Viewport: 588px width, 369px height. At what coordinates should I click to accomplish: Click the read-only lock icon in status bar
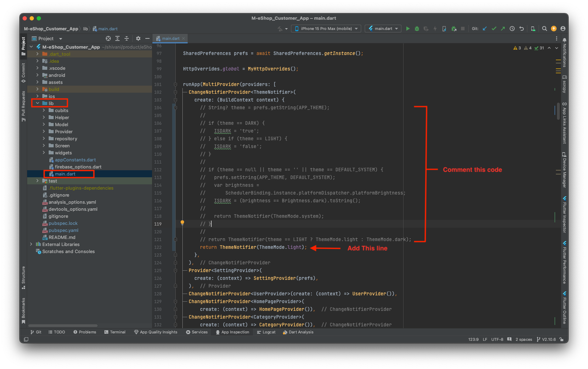561,339
